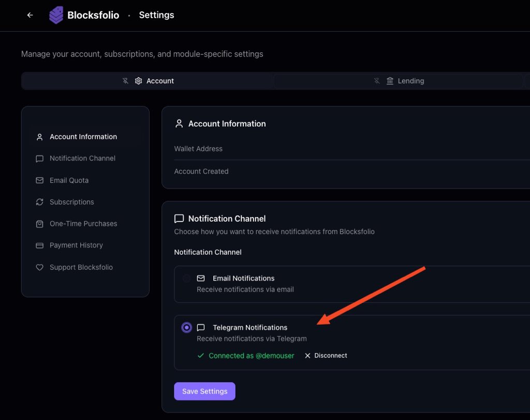Select the Telegram Notifications radio button
Viewport: 530px width, 420px height.
(186, 327)
